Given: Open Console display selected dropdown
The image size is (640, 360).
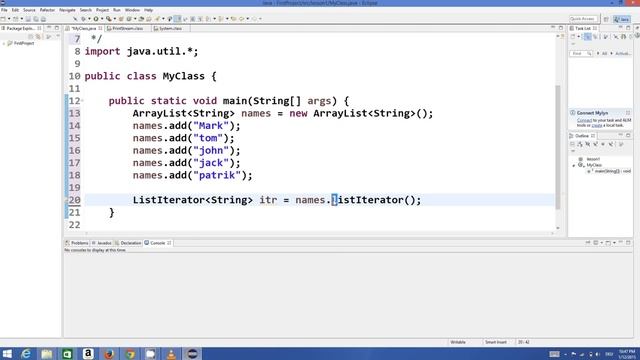Looking at the screenshot, I should [x=601, y=243].
